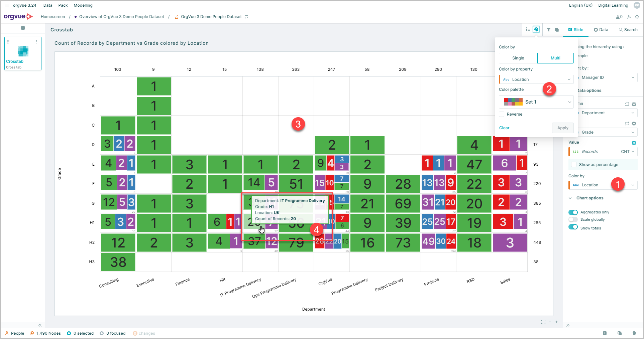
Task: Click the green 47 cell for R&D grade E
Action: click(474, 165)
